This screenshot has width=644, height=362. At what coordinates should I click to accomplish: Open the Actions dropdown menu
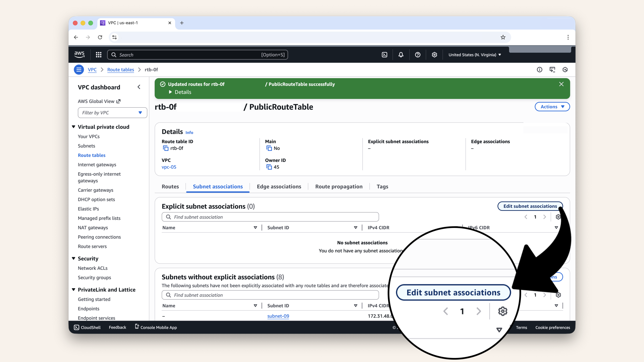(552, 107)
